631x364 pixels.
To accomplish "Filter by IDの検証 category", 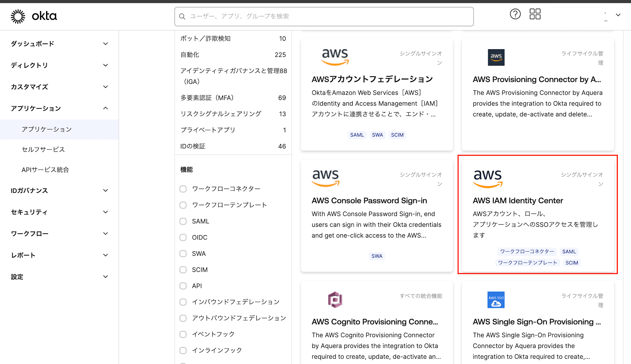I will pyautogui.click(x=233, y=146).
